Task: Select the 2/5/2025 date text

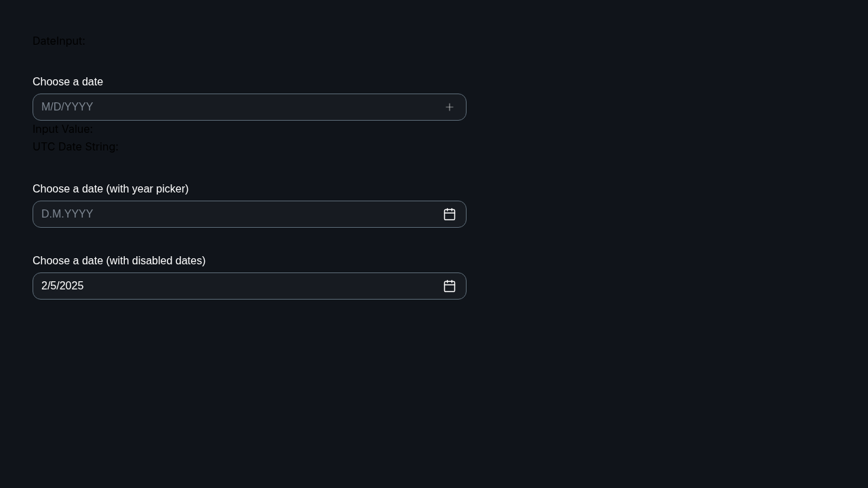Action: coord(62,286)
